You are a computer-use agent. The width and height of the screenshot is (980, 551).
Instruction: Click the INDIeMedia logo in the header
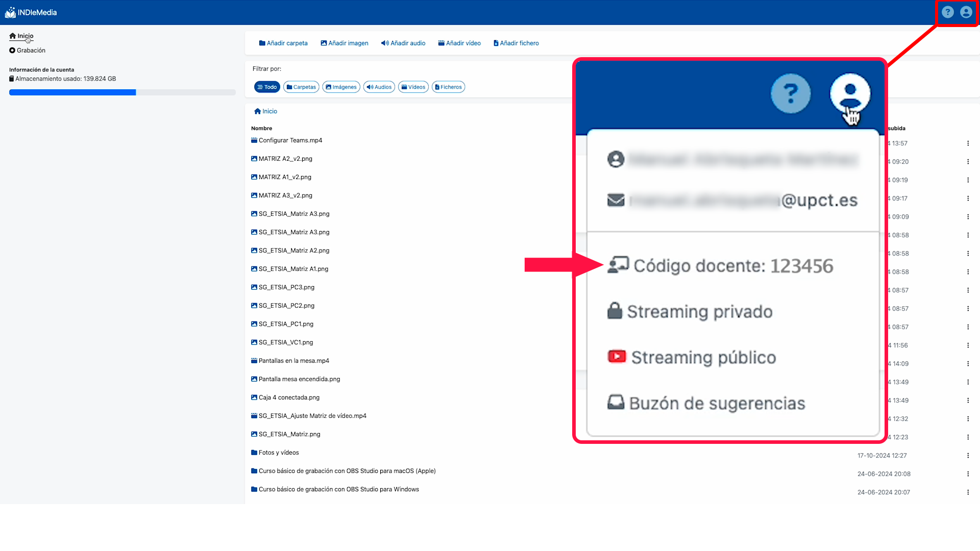(x=31, y=12)
